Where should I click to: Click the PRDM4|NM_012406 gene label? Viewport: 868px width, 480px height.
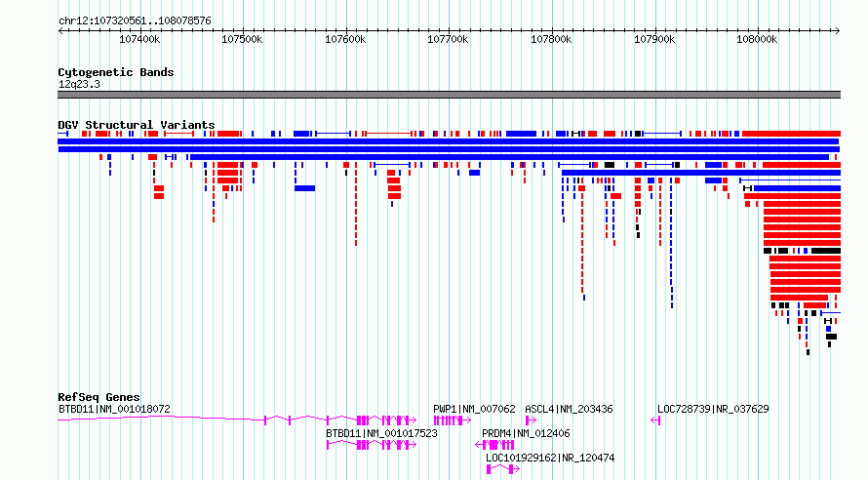tap(526, 433)
